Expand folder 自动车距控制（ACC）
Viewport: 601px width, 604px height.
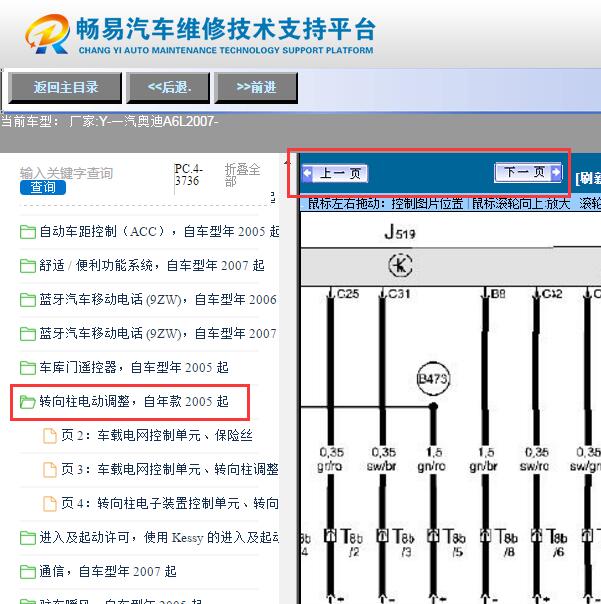[x=159, y=232]
